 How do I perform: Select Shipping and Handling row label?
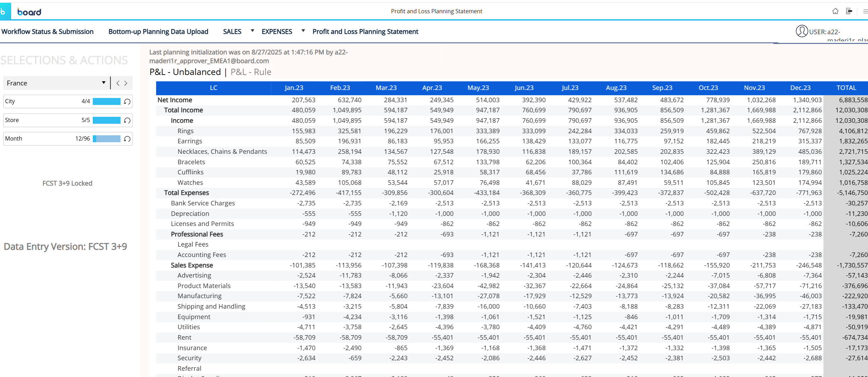[211, 307]
